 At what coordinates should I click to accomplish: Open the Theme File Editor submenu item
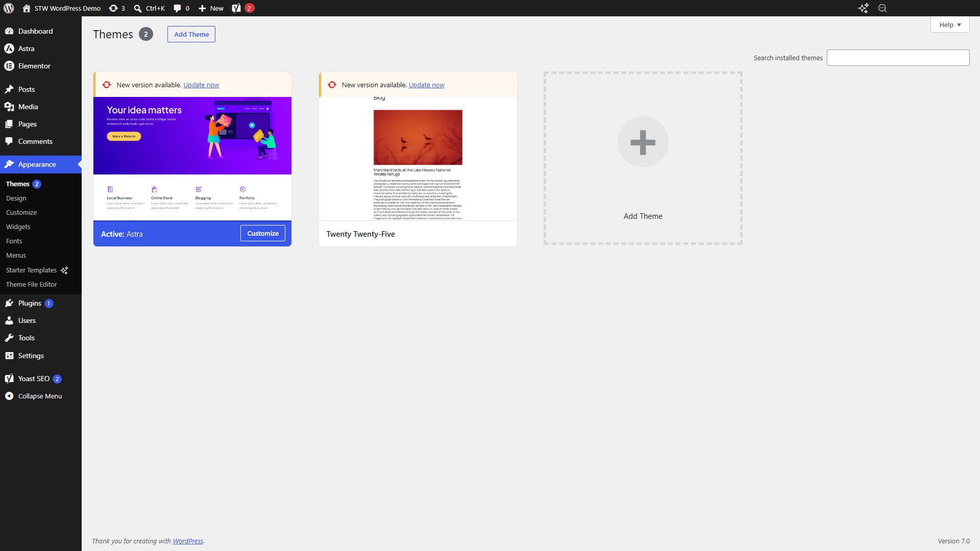pos(32,284)
